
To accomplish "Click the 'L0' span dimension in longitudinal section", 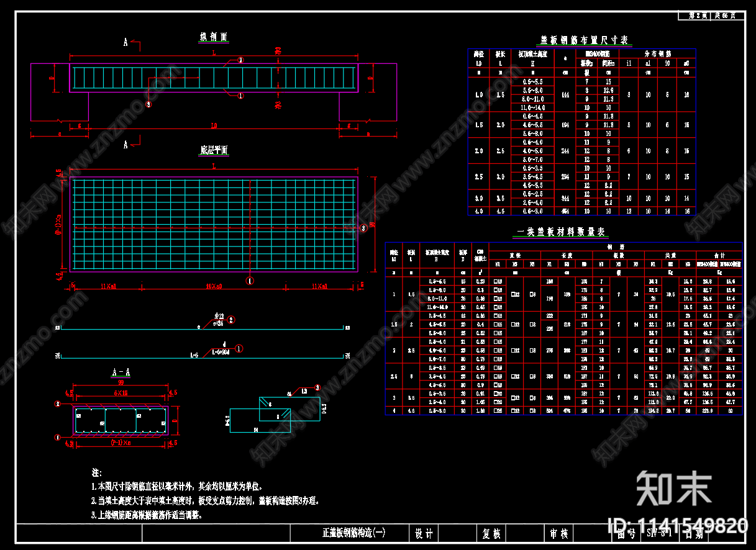I will coord(214,126).
